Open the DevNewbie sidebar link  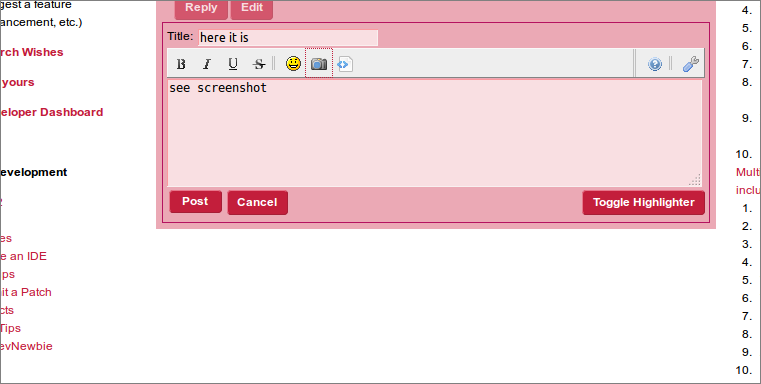tap(26, 346)
